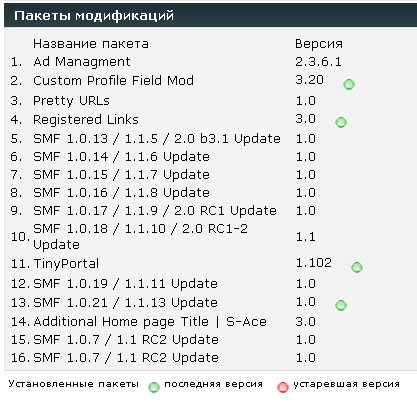417x402 pixels.
Task: Open Pretty URLs package entry
Action: click(71, 101)
